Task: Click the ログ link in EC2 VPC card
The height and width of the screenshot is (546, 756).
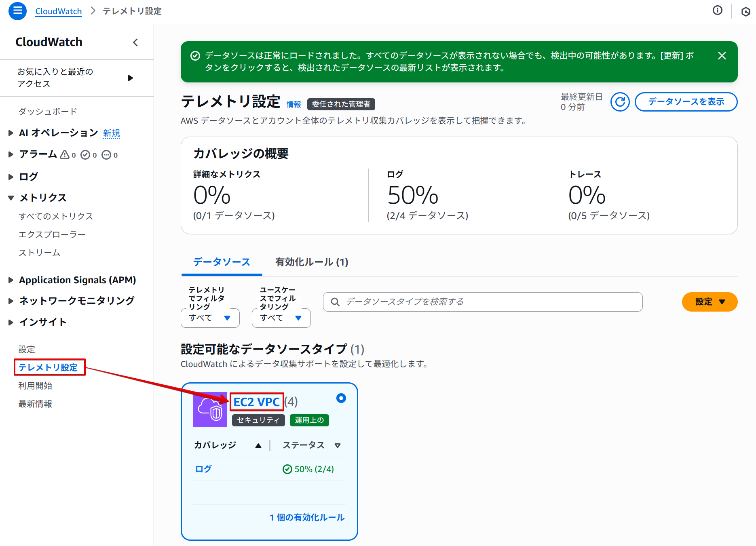Action: [x=203, y=469]
